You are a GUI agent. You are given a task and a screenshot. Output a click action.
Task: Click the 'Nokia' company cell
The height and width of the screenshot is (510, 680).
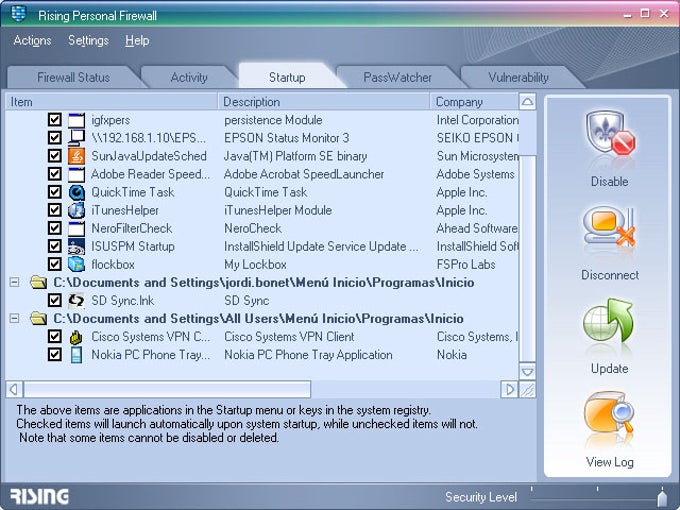click(x=452, y=355)
